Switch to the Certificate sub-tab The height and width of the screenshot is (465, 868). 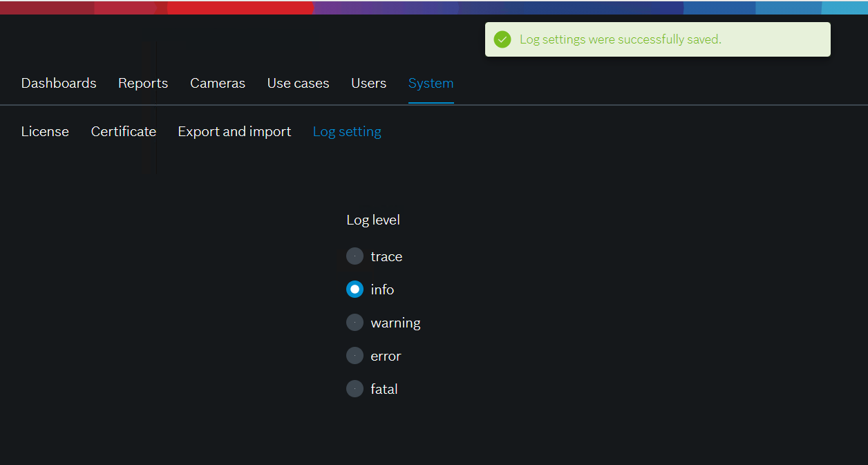[124, 131]
